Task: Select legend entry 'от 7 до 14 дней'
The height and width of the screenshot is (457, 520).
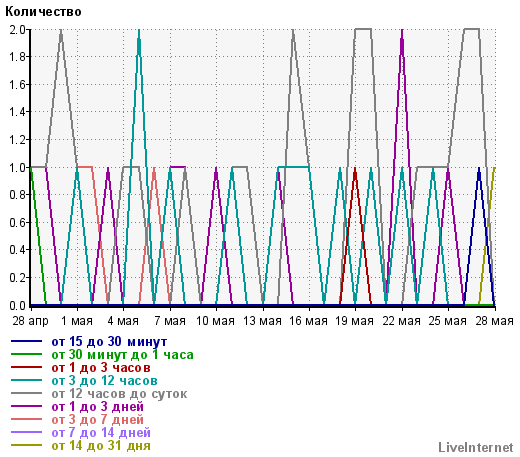Action: (101, 433)
